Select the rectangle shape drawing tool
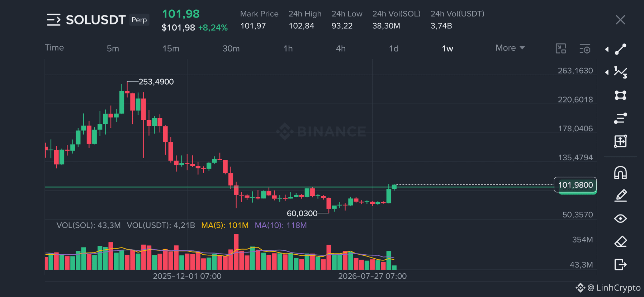 620,95
